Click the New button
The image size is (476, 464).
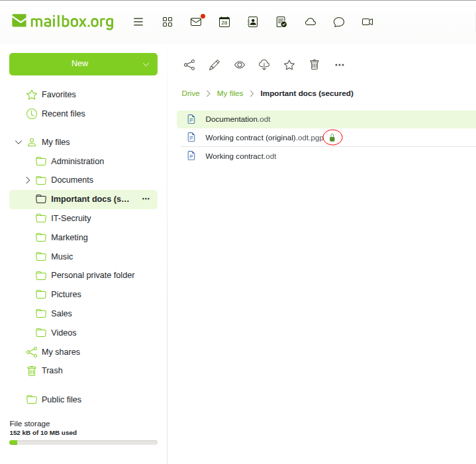(80, 64)
